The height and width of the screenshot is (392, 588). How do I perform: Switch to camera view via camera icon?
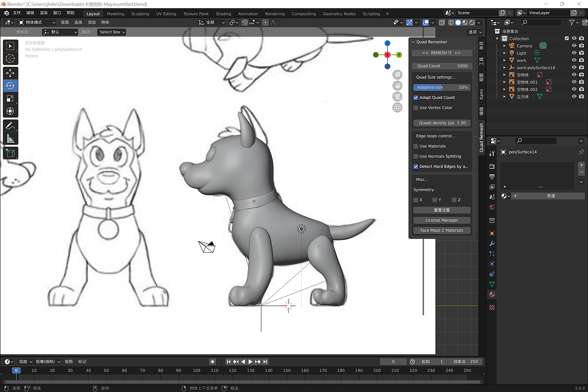pos(397,97)
